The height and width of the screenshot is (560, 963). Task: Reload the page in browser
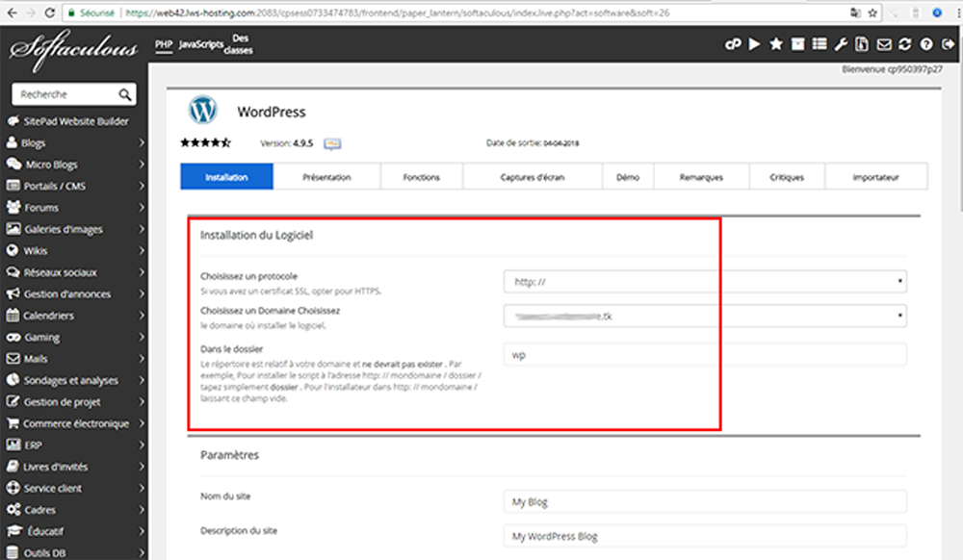coord(50,13)
